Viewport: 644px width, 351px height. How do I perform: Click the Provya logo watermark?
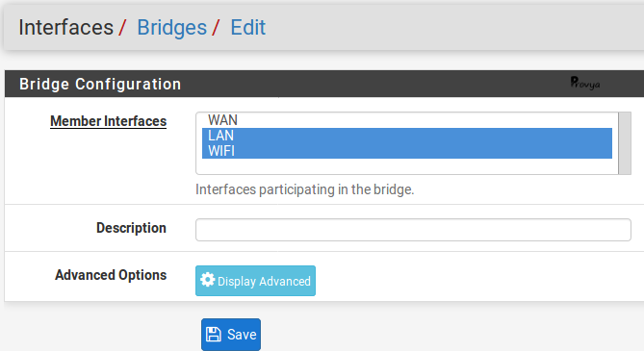pos(585,83)
